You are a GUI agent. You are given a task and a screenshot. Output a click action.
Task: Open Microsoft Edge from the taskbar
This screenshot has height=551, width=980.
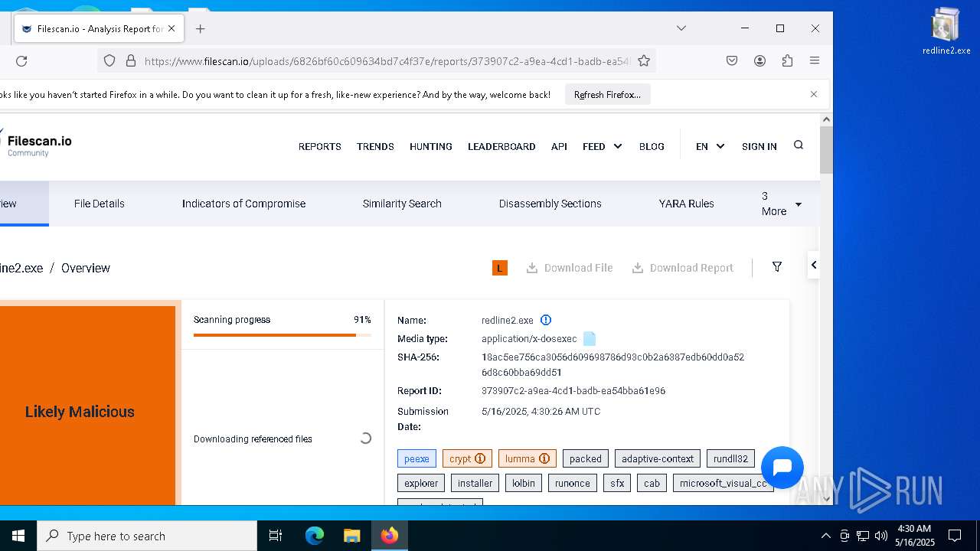coord(315,536)
